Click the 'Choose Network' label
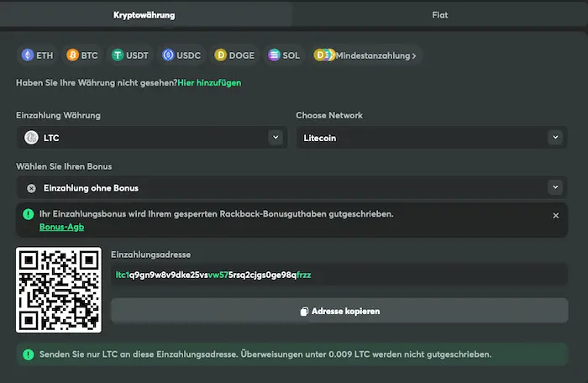 click(x=329, y=116)
